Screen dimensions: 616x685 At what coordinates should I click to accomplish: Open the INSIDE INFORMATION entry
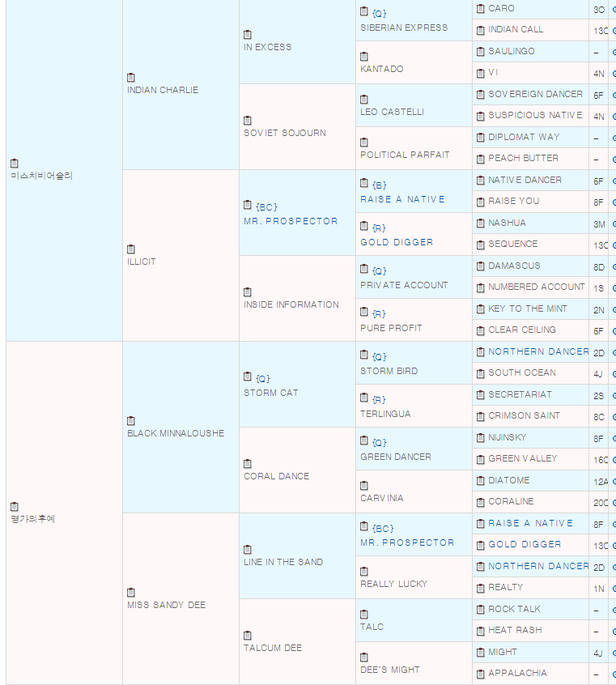pos(291,304)
